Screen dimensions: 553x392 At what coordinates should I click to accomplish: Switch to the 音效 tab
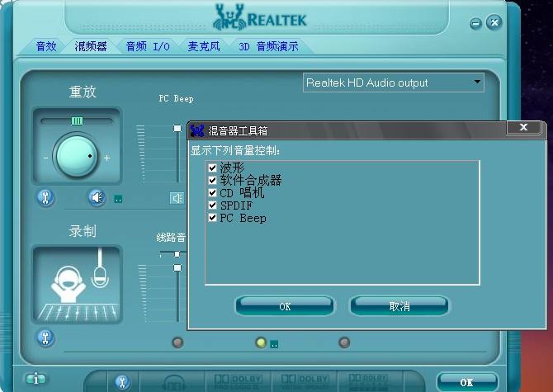point(46,46)
